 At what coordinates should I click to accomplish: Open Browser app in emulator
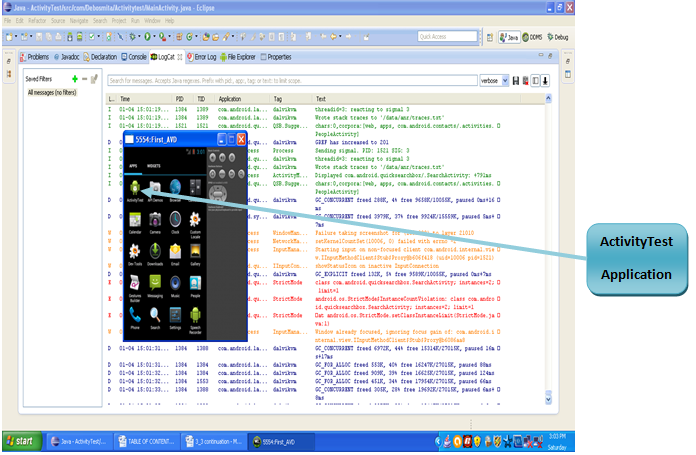pyautogui.click(x=175, y=191)
